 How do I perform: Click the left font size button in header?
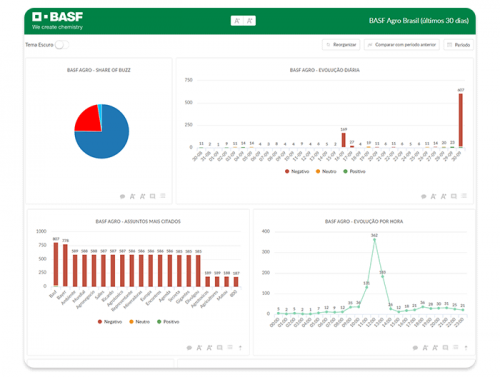pyautogui.click(x=237, y=21)
